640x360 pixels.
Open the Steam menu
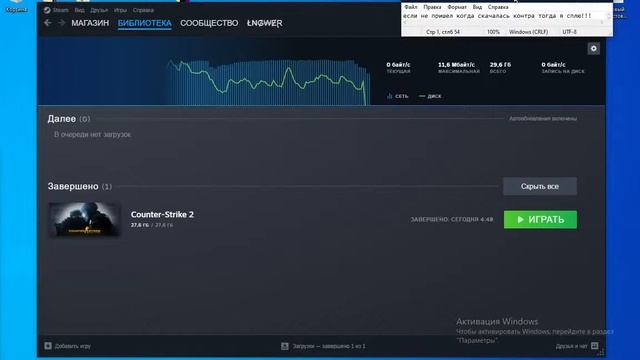[60, 10]
